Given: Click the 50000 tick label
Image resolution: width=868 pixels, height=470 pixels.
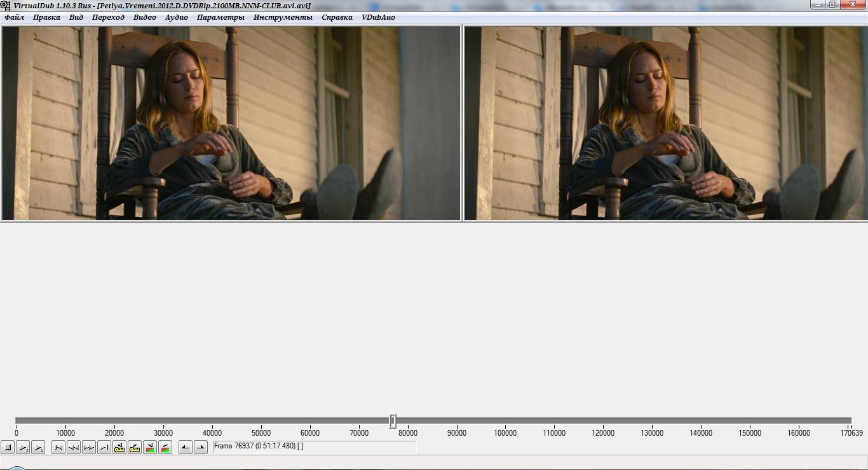Looking at the screenshot, I should [261, 433].
